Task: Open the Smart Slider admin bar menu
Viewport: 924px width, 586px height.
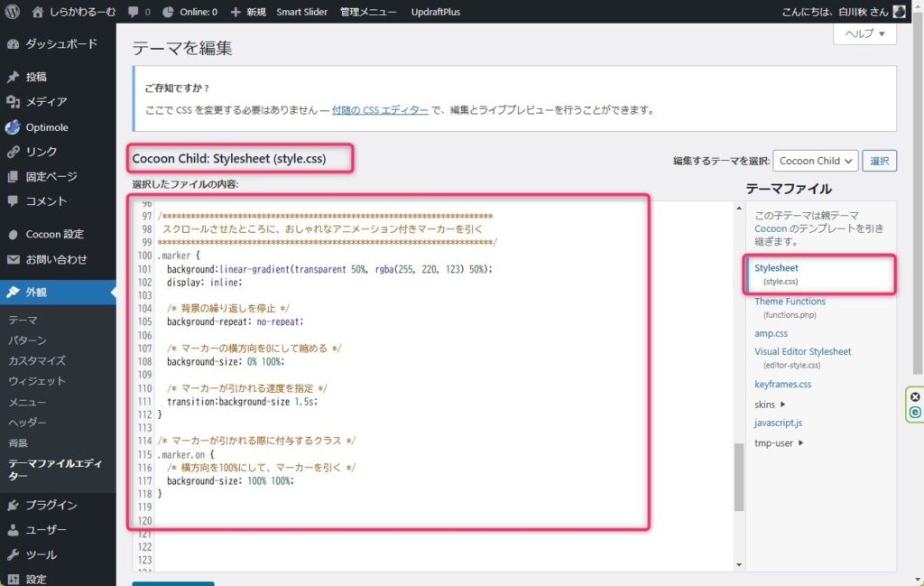Action: [x=301, y=12]
